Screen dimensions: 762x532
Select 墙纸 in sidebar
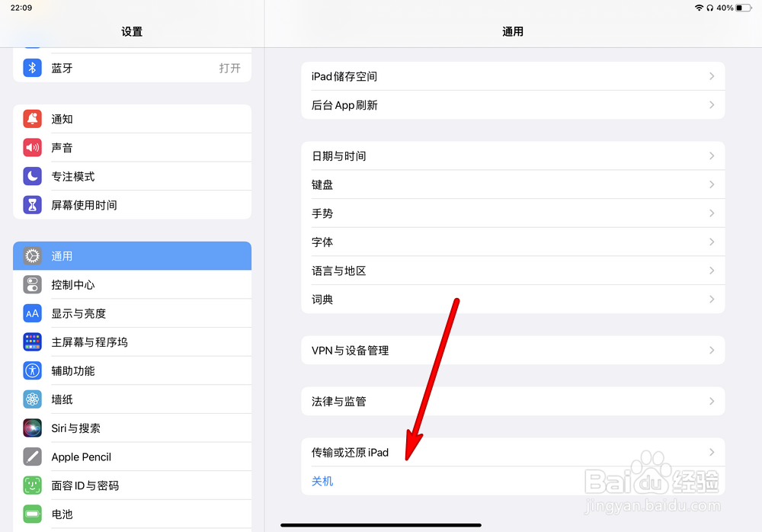coord(132,399)
